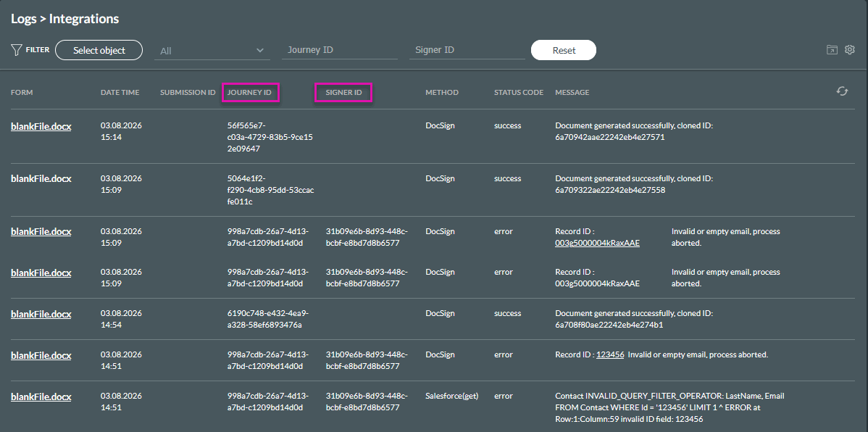Click message with cloned ID 6a70942aae22242eb4e27571
The image size is (868, 432).
(634, 131)
